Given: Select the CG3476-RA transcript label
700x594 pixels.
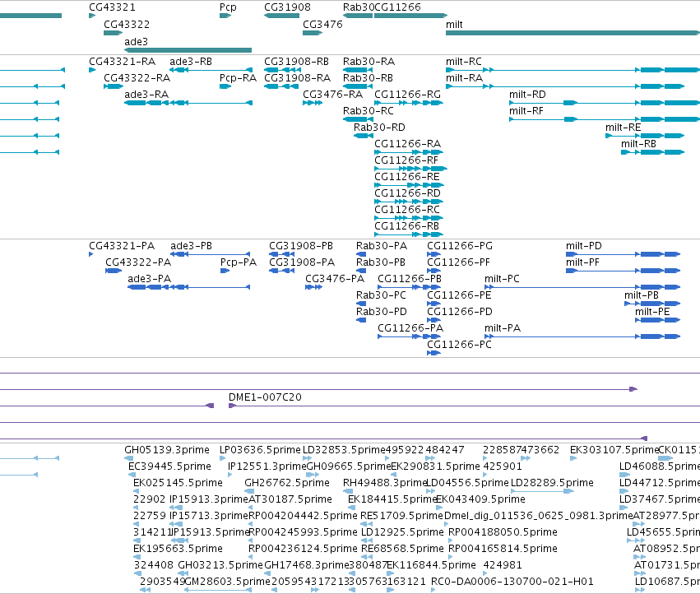Looking at the screenshot, I should 332,95.
